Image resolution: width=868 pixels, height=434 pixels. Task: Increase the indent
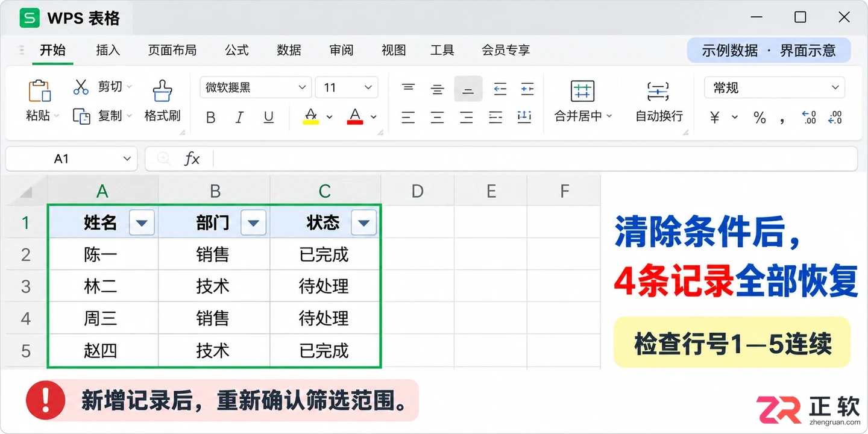pos(527,89)
